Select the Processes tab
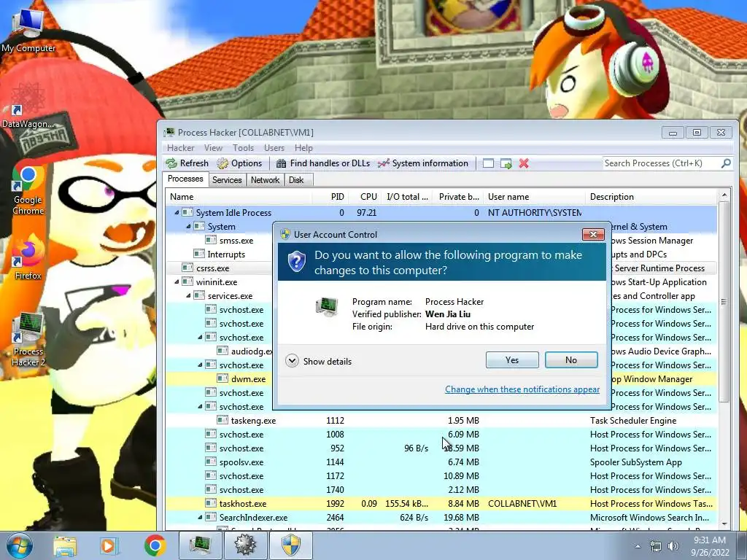This screenshot has height=560, width=747. pos(185,179)
